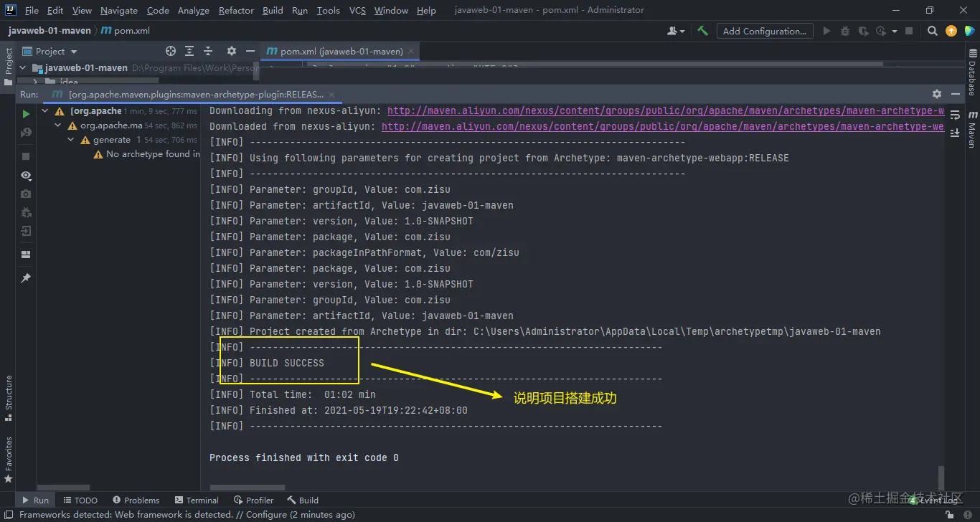The height and width of the screenshot is (522, 980).
Task: Click the layout icon in Run panel sidebar
Action: click(x=26, y=254)
